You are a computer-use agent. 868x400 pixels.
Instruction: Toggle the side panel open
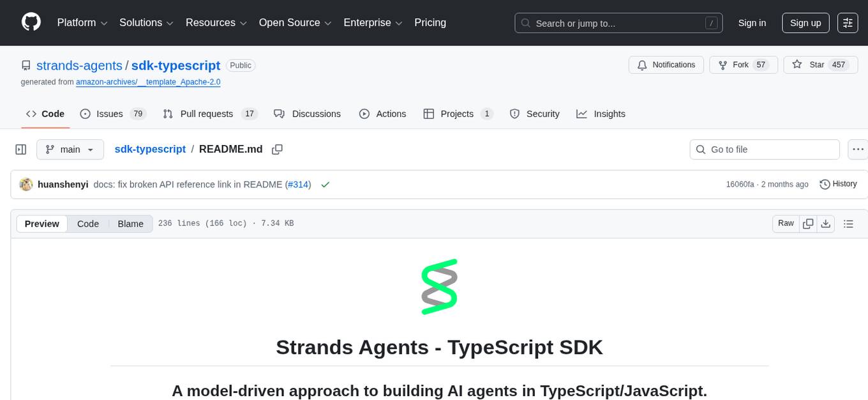pyautogui.click(x=20, y=149)
